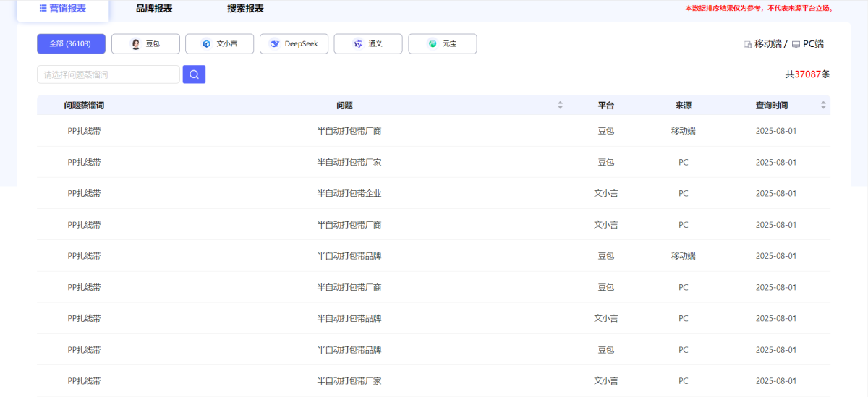
Task: Select the PC端 source option
Action: coord(812,44)
